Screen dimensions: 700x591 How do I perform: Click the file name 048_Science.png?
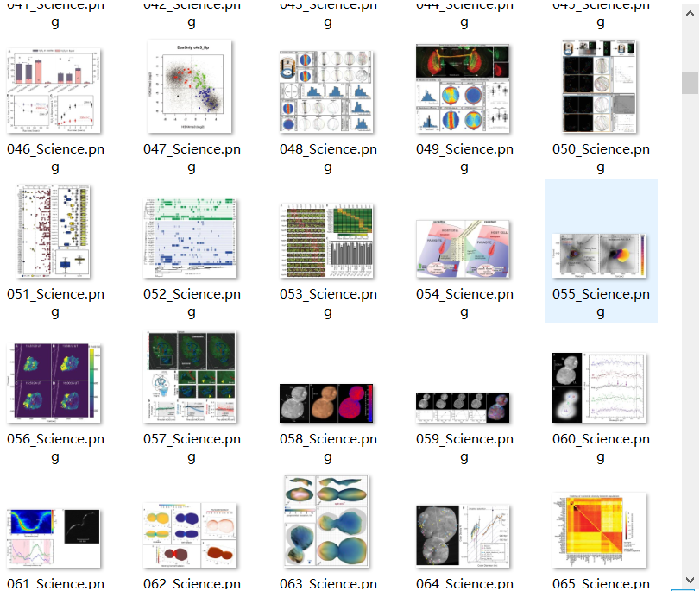click(x=328, y=158)
